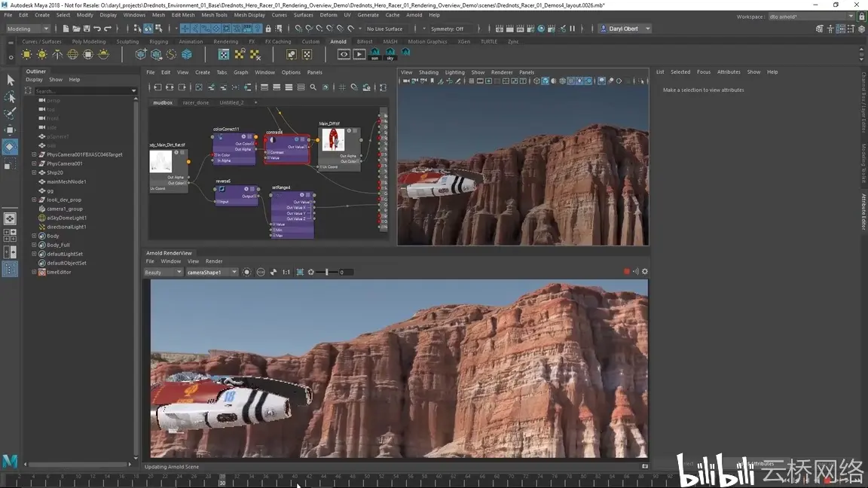Switch to the Rendering shelf tab

click(225, 41)
